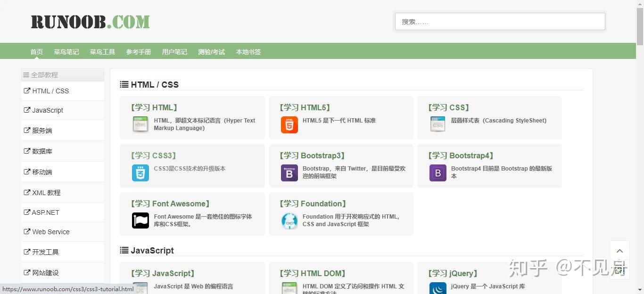Screen dimensions: 644x294
Task: Click external-link icon beside XML 教程
Action: click(27, 193)
